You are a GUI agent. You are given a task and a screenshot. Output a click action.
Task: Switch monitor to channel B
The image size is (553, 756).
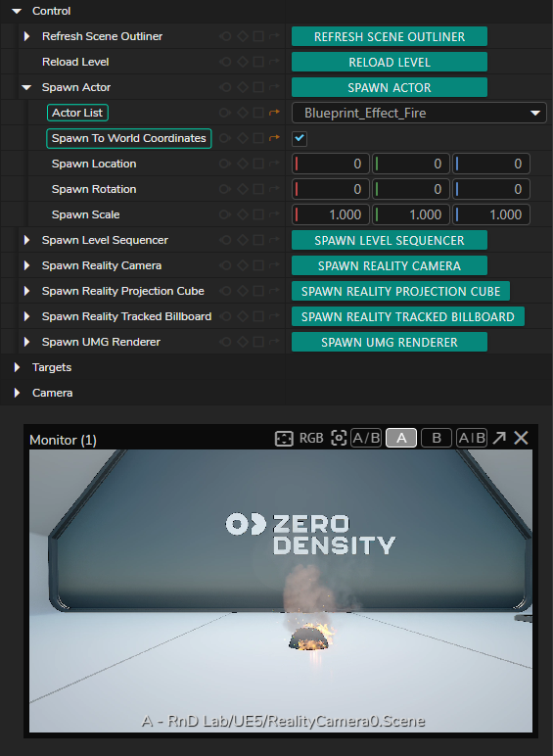pos(437,438)
